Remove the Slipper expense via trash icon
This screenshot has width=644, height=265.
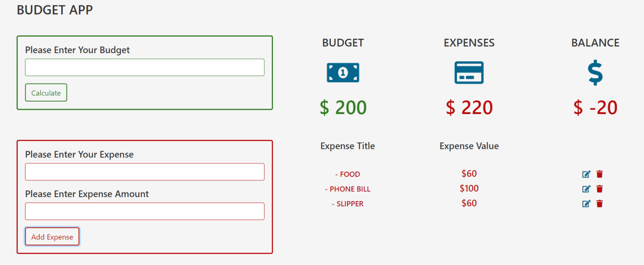pos(600,204)
